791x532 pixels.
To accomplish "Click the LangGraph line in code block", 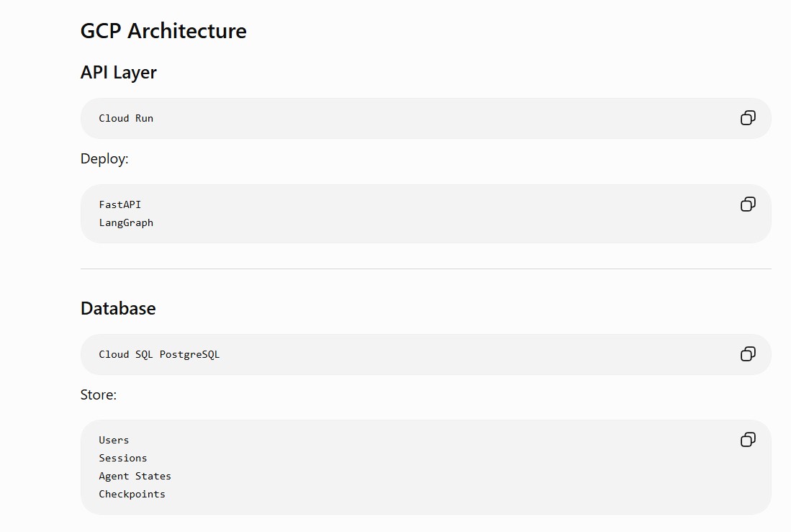I will 126,222.
